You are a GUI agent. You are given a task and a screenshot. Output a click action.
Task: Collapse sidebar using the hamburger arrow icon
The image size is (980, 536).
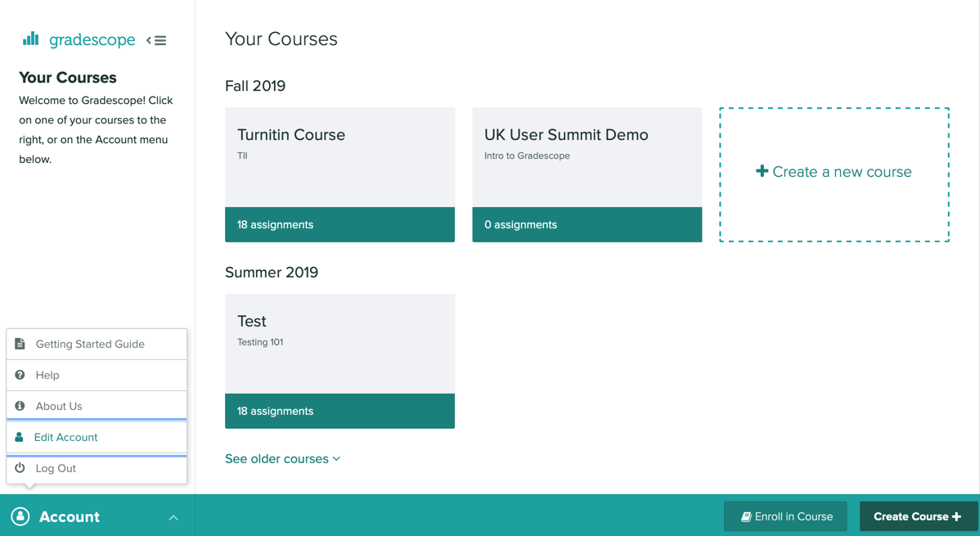click(156, 41)
